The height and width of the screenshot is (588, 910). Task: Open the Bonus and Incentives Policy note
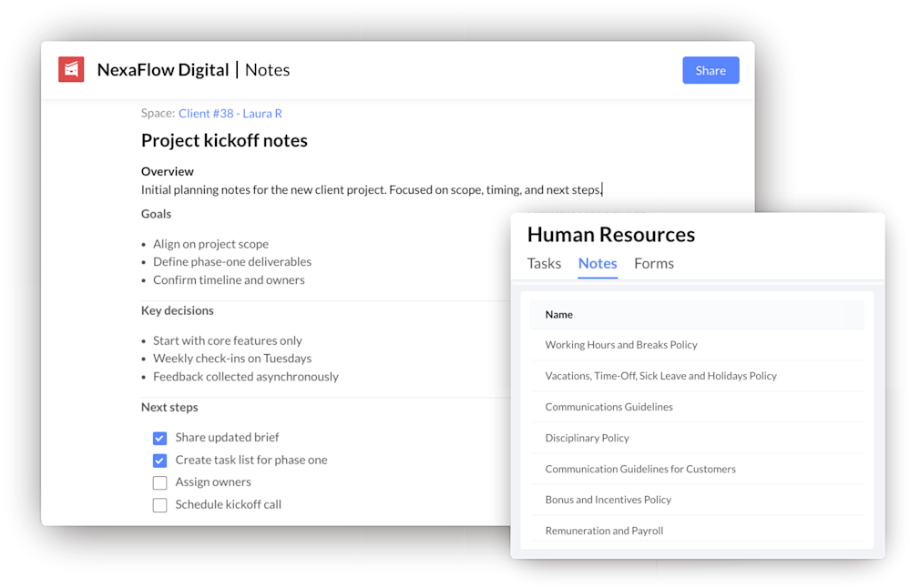point(608,500)
